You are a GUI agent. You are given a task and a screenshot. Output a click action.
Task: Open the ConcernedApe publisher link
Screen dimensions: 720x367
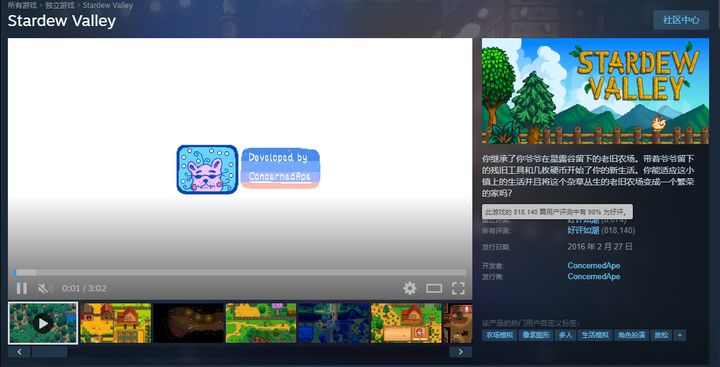point(594,277)
